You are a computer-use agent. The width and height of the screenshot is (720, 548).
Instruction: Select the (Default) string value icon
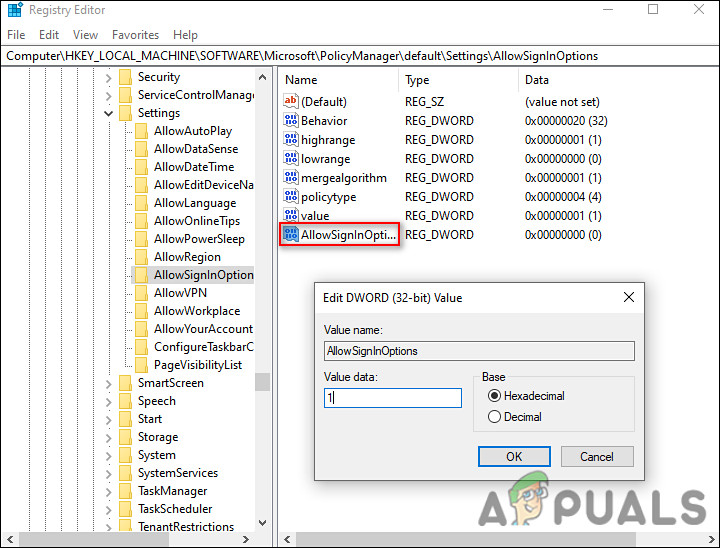(x=291, y=102)
